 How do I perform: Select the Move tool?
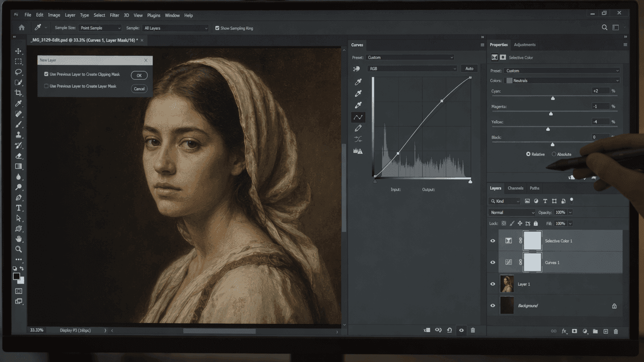(19, 51)
